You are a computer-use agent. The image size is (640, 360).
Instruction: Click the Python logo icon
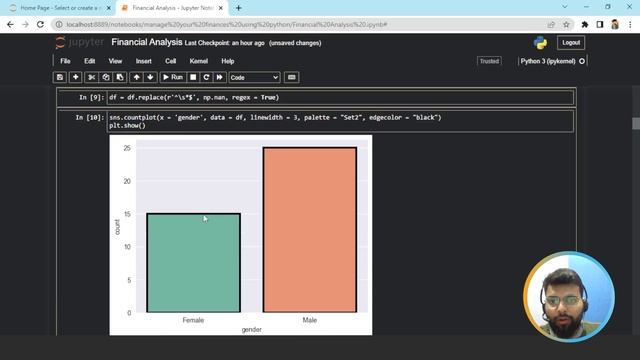540,43
